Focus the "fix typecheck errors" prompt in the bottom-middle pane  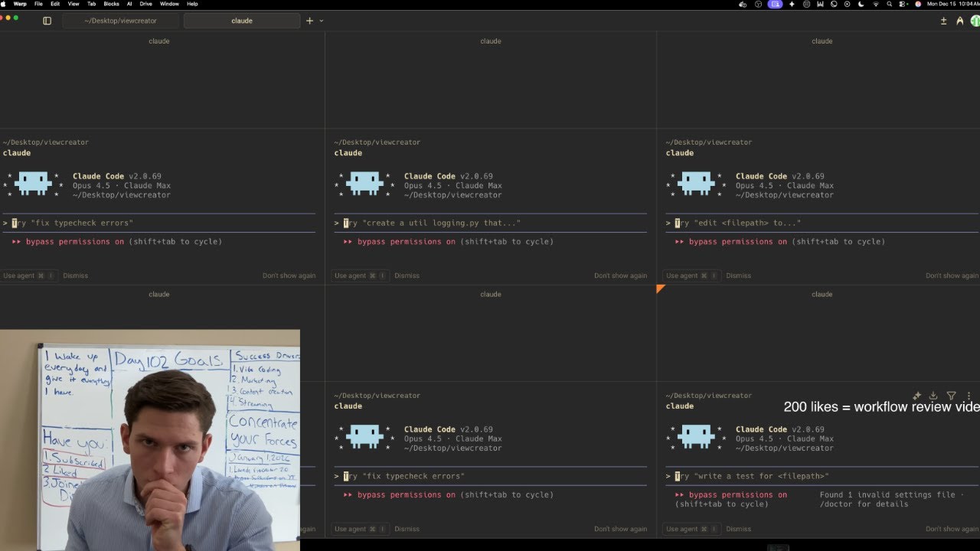490,476
